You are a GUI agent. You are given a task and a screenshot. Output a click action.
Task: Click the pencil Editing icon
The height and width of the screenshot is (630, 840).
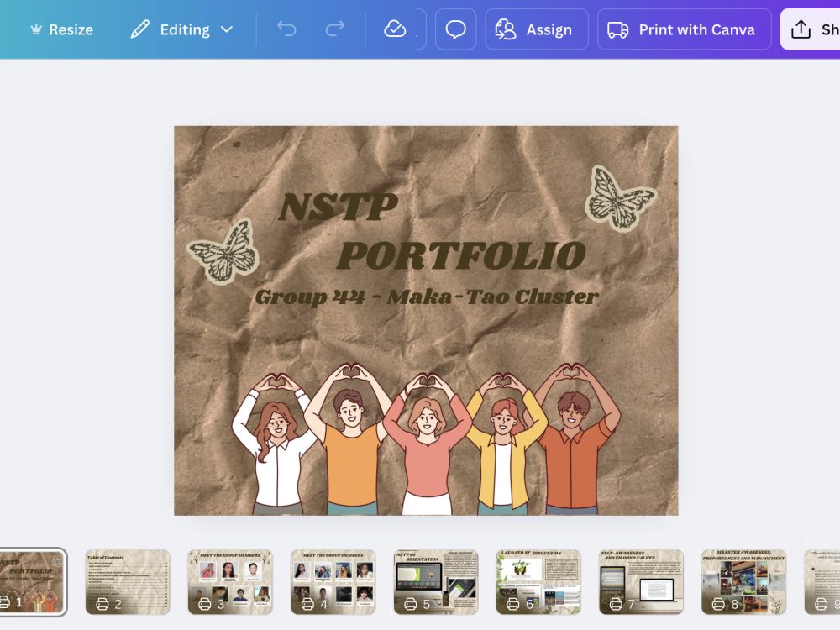(x=140, y=29)
